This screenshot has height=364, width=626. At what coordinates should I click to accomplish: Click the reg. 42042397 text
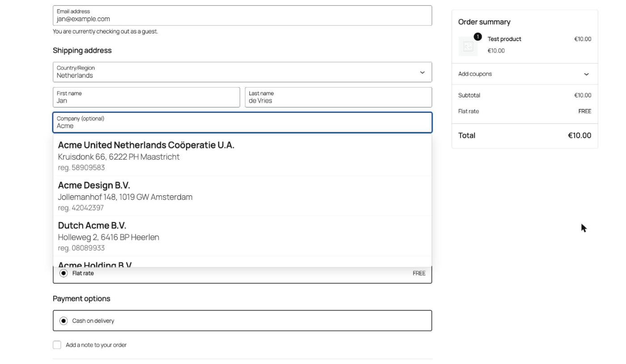click(81, 208)
